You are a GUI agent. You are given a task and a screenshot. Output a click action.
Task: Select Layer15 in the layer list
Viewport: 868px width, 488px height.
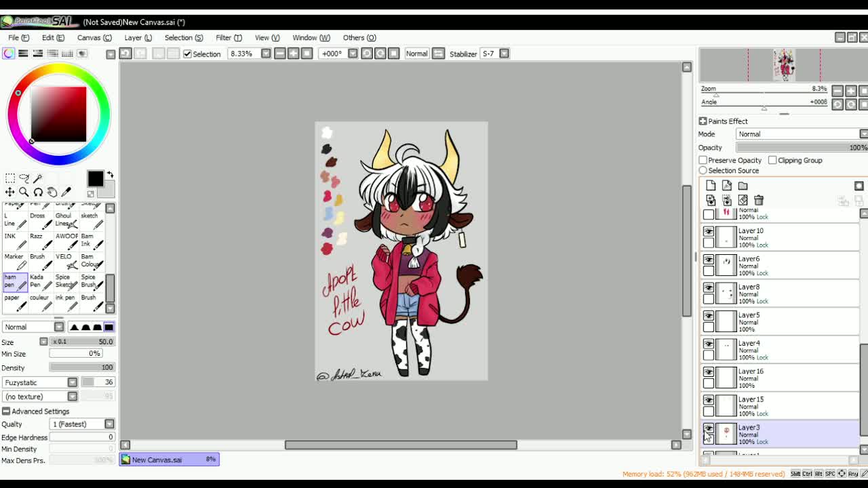tap(780, 406)
